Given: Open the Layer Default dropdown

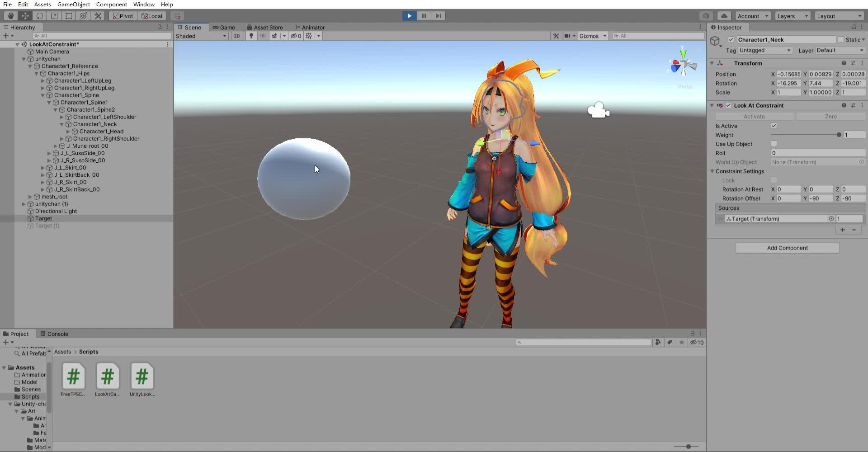Looking at the screenshot, I should 840,51.
